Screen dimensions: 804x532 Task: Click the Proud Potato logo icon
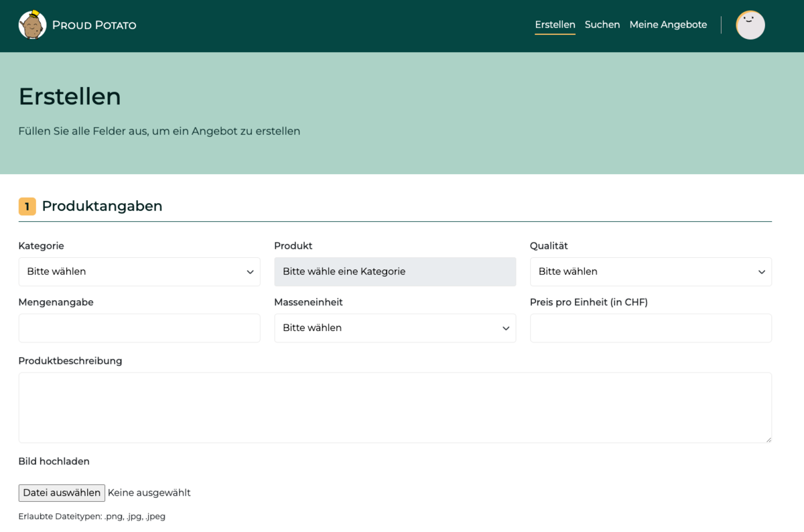click(32, 25)
